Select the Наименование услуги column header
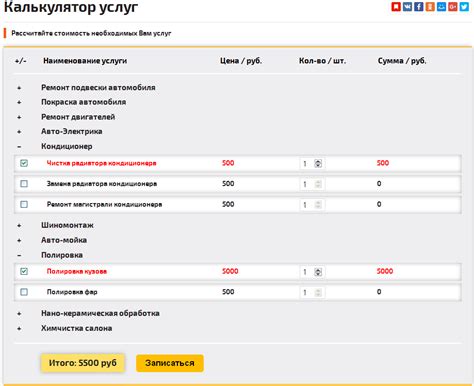This screenshot has height=386, width=474. click(85, 61)
